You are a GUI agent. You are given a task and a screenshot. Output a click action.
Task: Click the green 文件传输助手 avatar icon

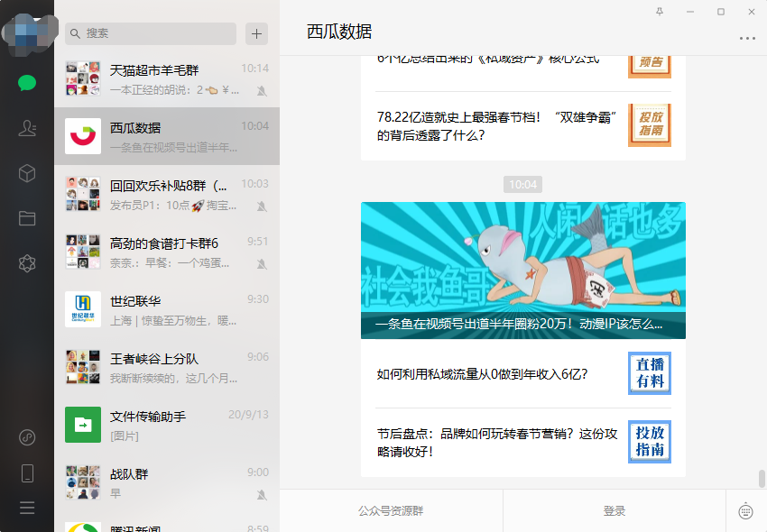(x=83, y=425)
